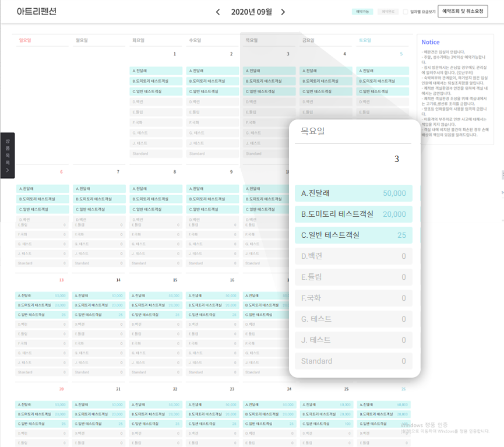Select C.일반 테스트객실 on Friday the 4th
The image size is (504, 447).
tap(326, 91)
